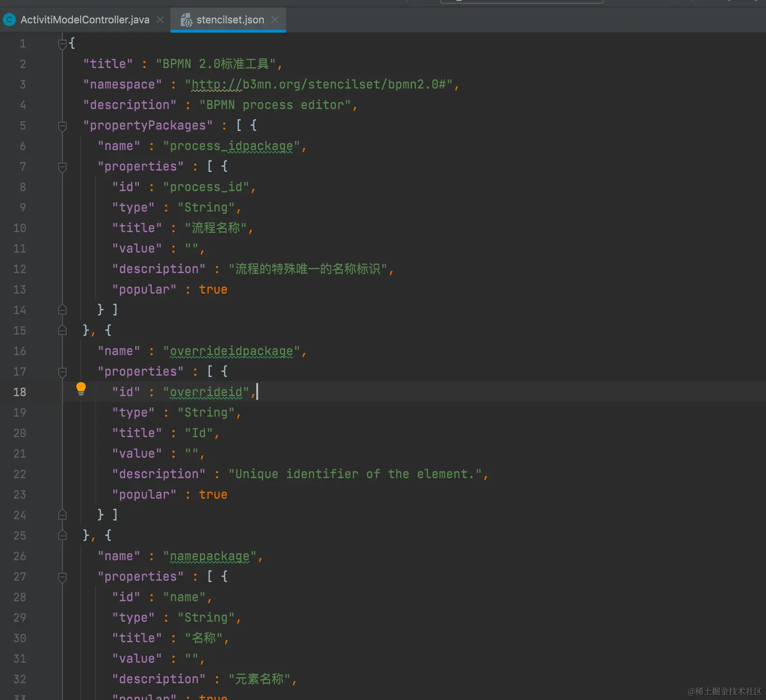Click the "description" key on line 22
The height and width of the screenshot is (700, 766).
click(159, 474)
